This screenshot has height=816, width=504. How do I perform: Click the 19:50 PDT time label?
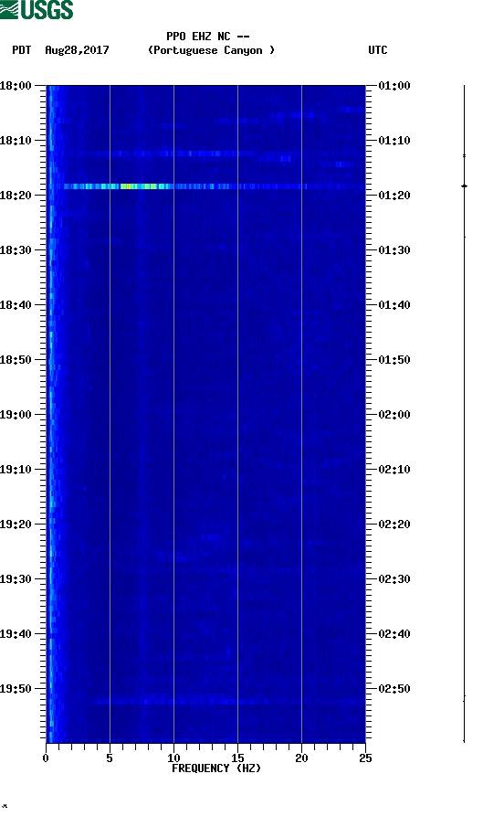[x=16, y=689]
